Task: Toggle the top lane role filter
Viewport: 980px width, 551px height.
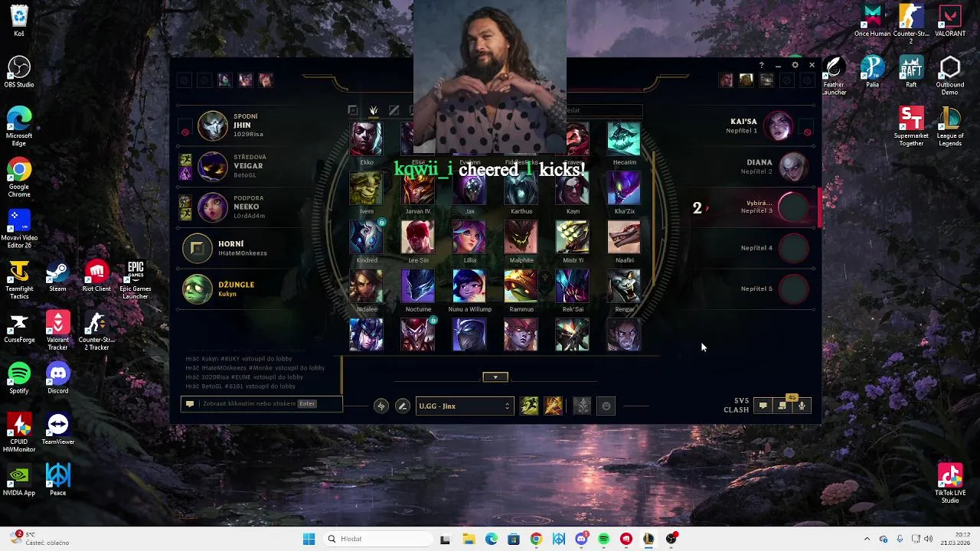Action: click(x=353, y=110)
